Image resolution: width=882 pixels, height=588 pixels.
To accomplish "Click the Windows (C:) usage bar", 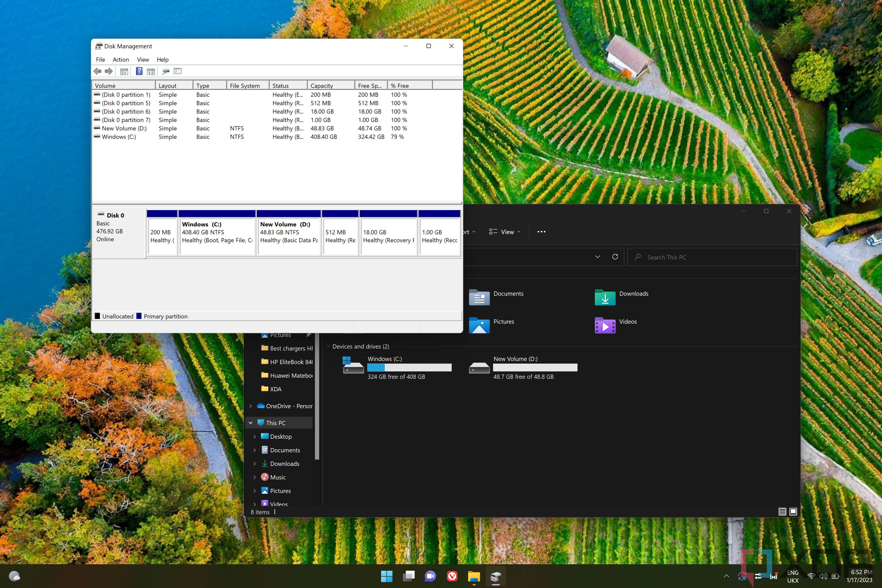I will point(409,367).
